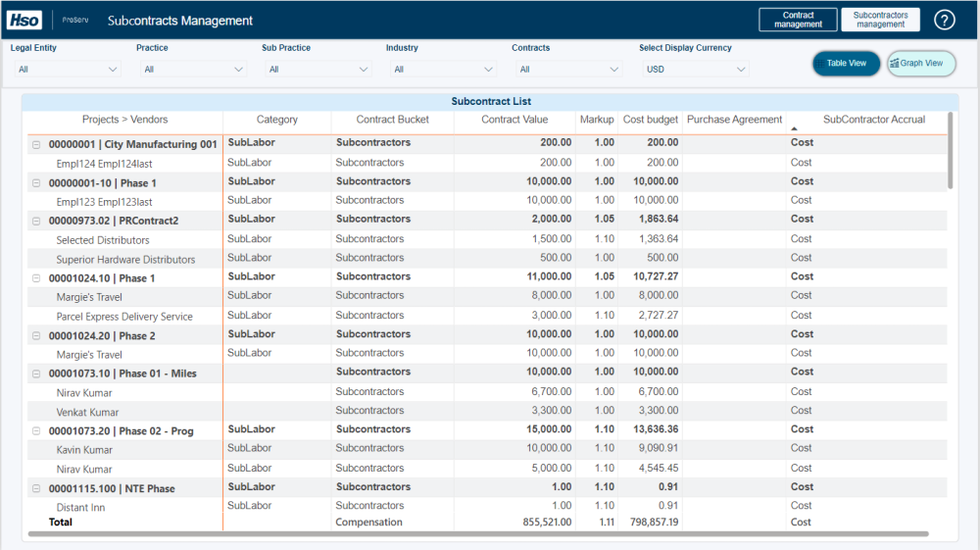Expand the Sub Practice dropdown
The image size is (980, 550).
pos(318,70)
